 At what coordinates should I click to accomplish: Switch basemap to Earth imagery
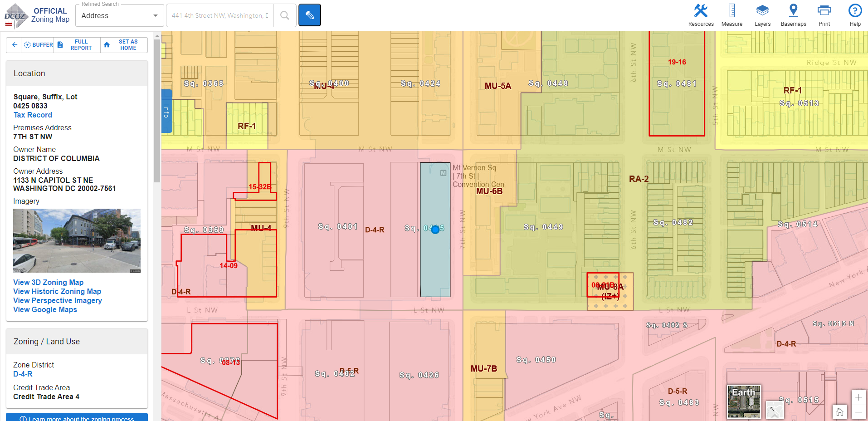click(744, 401)
